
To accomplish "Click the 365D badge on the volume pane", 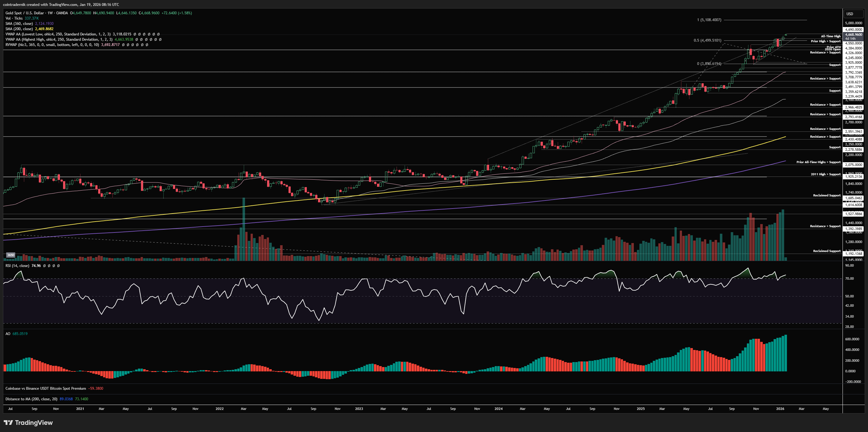I will [x=11, y=255].
